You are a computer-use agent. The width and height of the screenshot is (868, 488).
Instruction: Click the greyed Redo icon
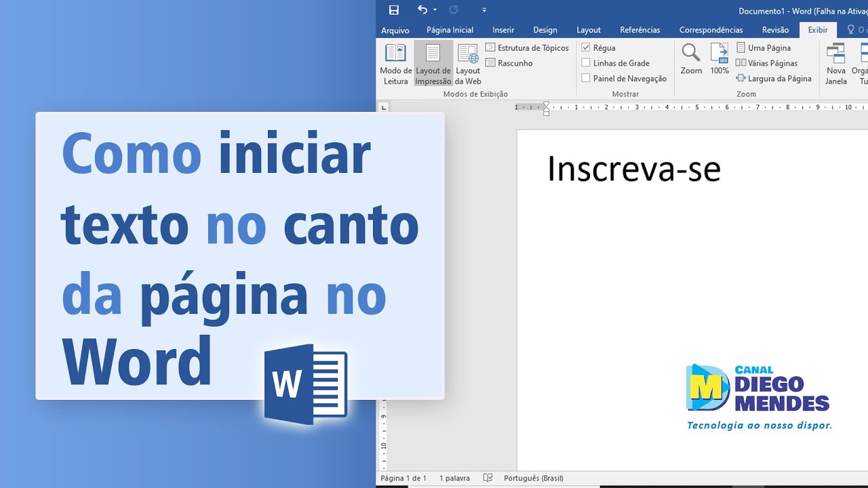point(454,10)
